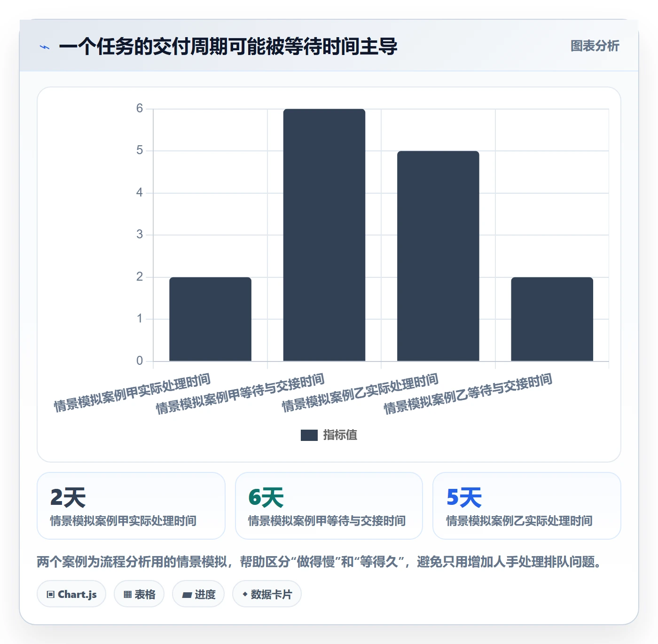Click the y-axis tick label 3
The image size is (658, 644).
140,235
